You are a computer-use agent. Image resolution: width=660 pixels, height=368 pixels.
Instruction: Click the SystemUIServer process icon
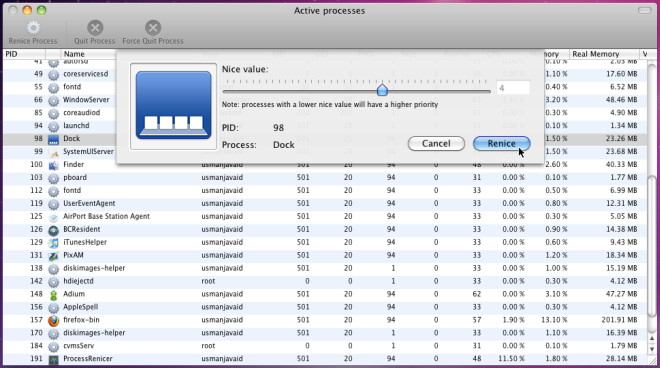[x=53, y=152]
